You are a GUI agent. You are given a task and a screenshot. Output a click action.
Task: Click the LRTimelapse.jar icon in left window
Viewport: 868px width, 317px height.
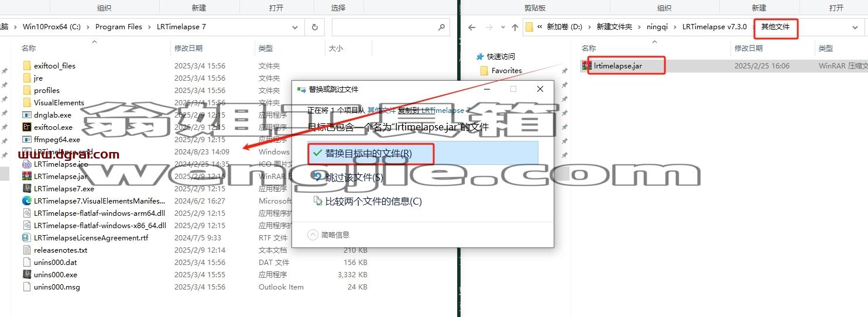tap(26, 176)
